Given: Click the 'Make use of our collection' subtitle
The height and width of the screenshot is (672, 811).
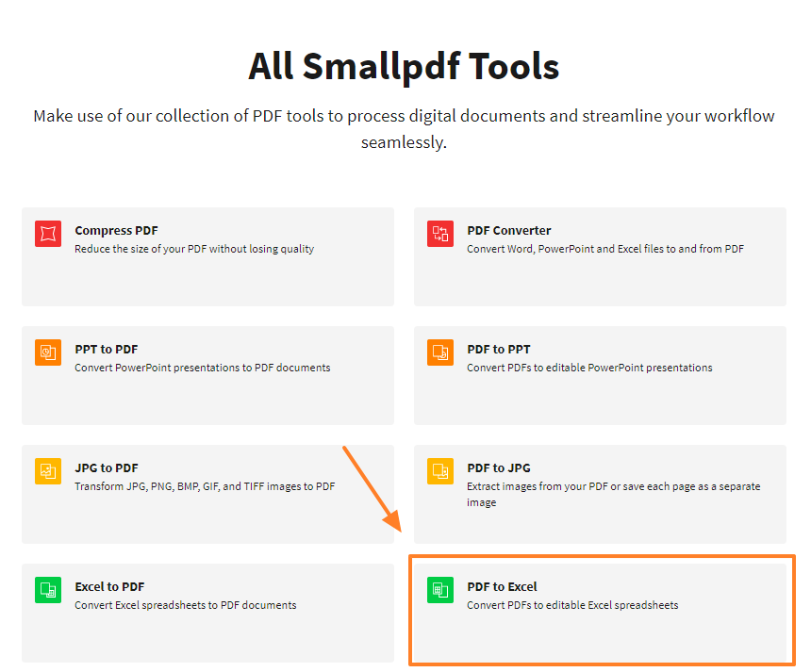Looking at the screenshot, I should tap(404, 129).
